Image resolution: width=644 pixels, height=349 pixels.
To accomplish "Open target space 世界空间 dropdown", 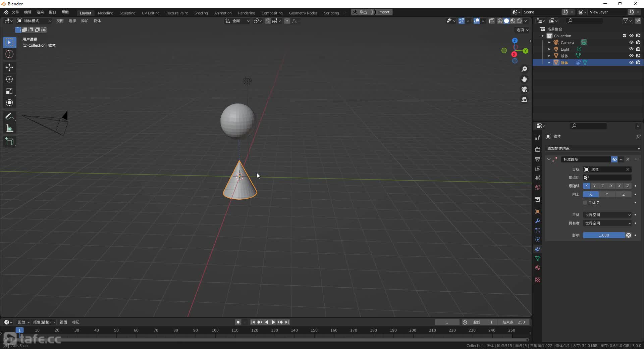I will 607,215.
